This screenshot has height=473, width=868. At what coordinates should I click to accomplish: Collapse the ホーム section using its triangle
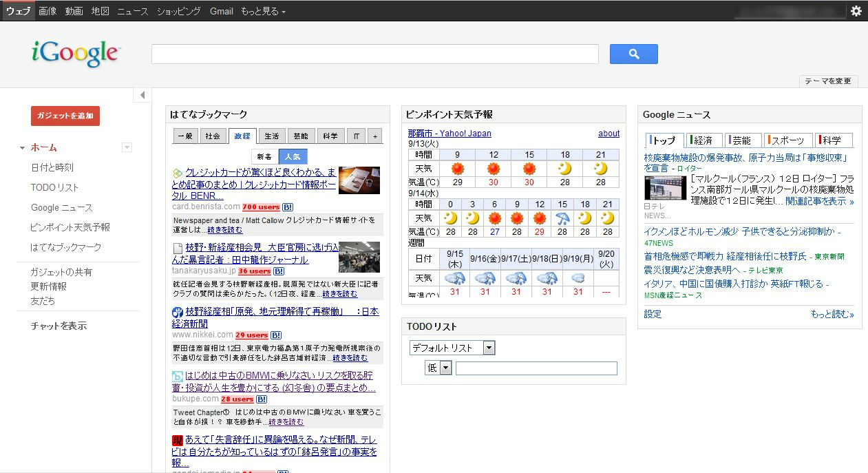coord(23,148)
